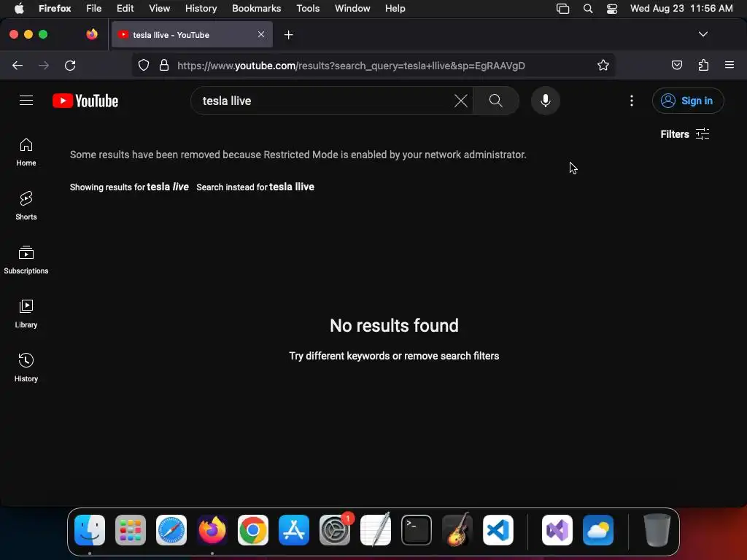Submit search with the magnifier button
The height and width of the screenshot is (560, 747).
tap(496, 101)
